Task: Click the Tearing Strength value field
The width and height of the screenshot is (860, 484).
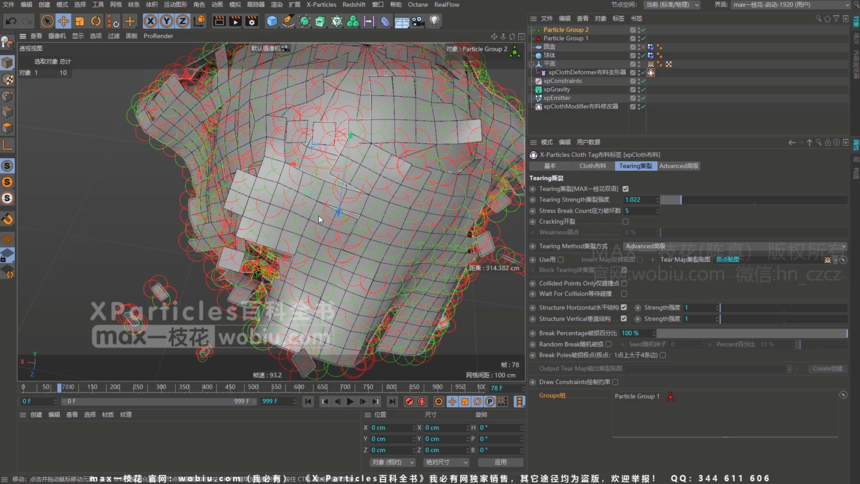Action: pyautogui.click(x=640, y=200)
